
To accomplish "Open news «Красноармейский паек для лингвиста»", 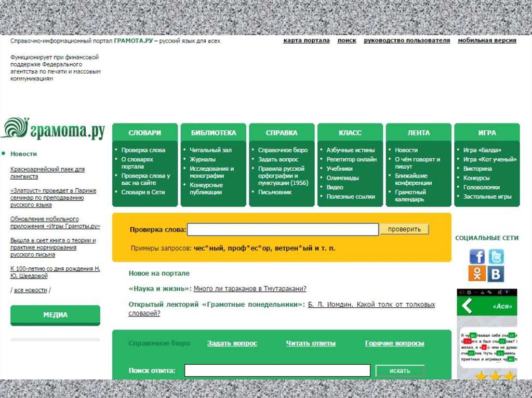I will (x=47, y=173).
